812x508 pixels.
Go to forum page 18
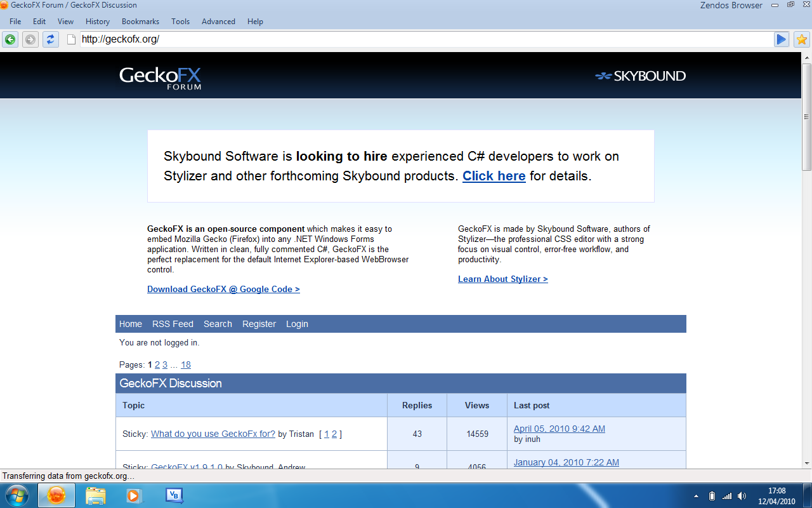[186, 364]
